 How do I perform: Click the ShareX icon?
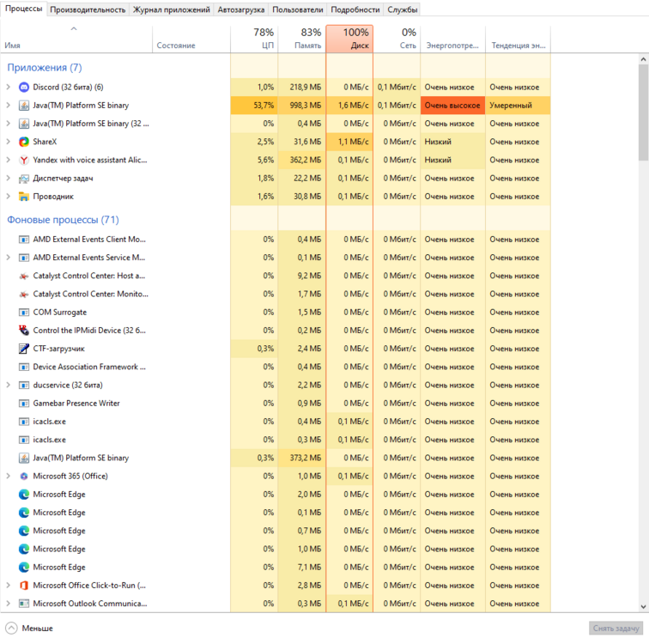pos(24,142)
